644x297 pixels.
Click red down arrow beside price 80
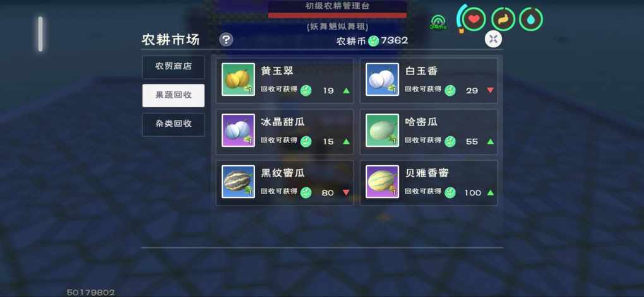tap(346, 192)
